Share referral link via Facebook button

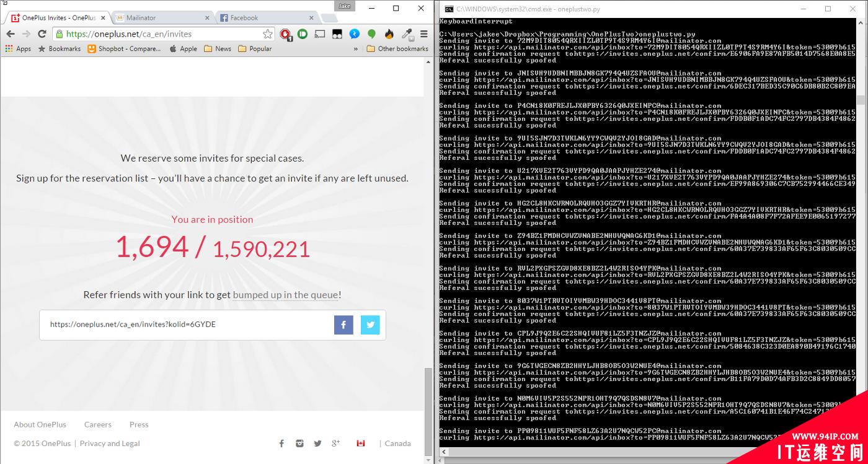click(343, 325)
